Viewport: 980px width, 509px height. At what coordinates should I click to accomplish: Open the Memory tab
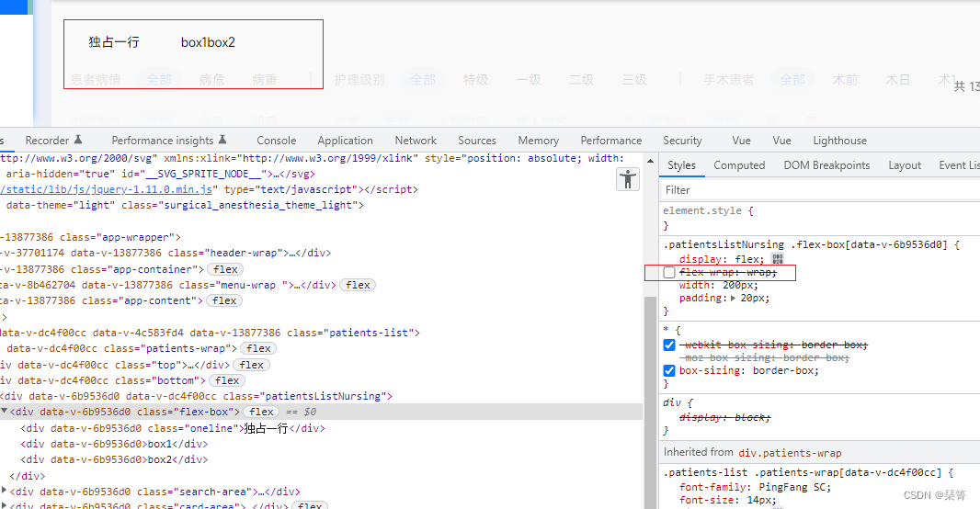(x=538, y=141)
